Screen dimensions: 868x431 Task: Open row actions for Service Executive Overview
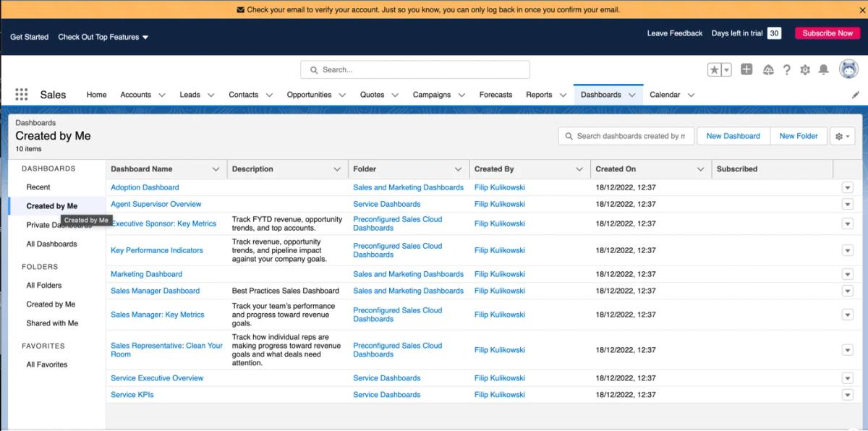[848, 379]
